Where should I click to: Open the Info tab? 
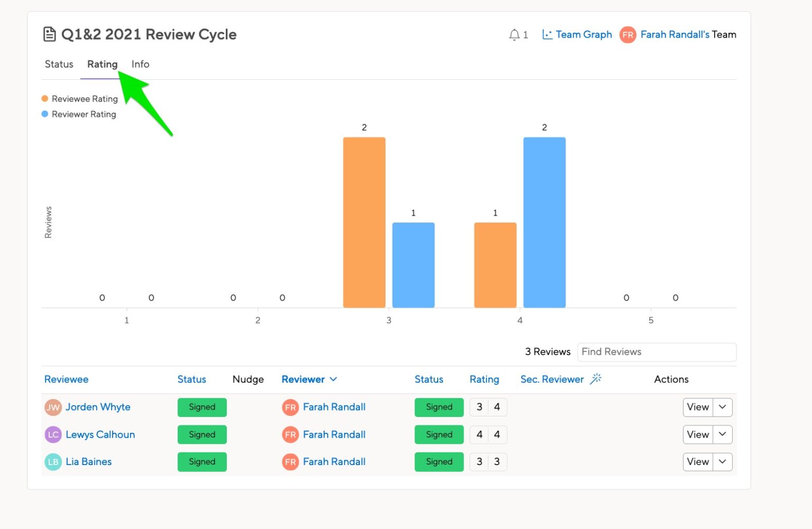pos(140,64)
